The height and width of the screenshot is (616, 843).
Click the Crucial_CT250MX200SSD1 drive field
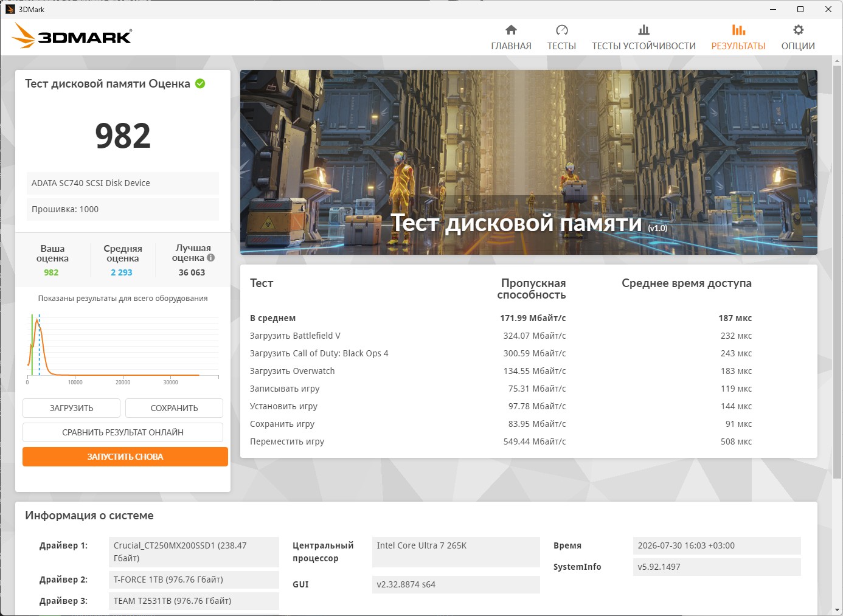coord(193,552)
